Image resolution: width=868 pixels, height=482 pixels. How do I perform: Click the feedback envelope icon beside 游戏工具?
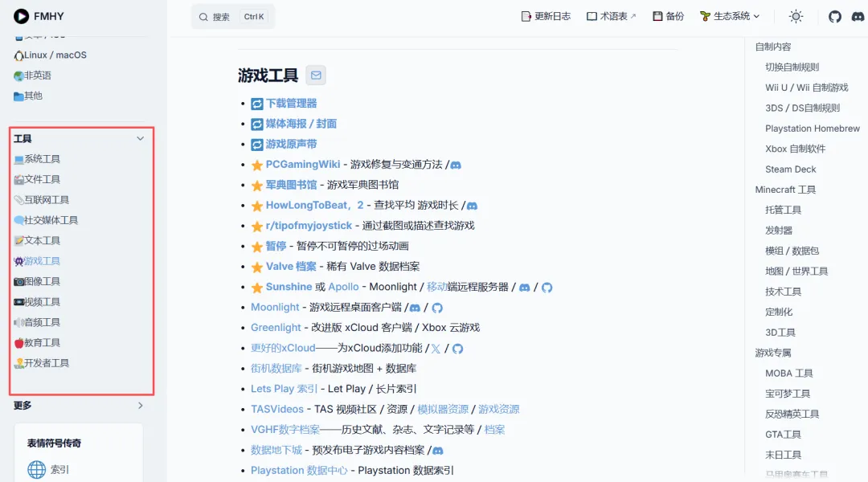click(316, 76)
